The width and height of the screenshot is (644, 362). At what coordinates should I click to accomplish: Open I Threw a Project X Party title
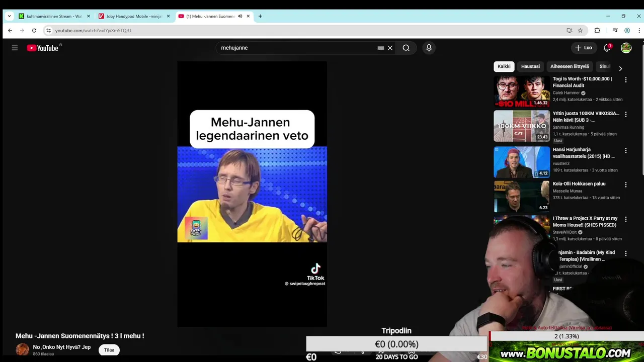click(585, 222)
